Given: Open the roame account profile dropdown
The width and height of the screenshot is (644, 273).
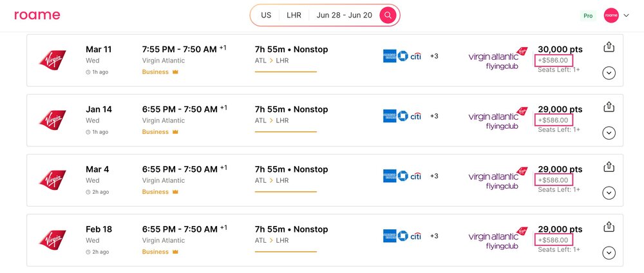Looking at the screenshot, I should pos(616,15).
